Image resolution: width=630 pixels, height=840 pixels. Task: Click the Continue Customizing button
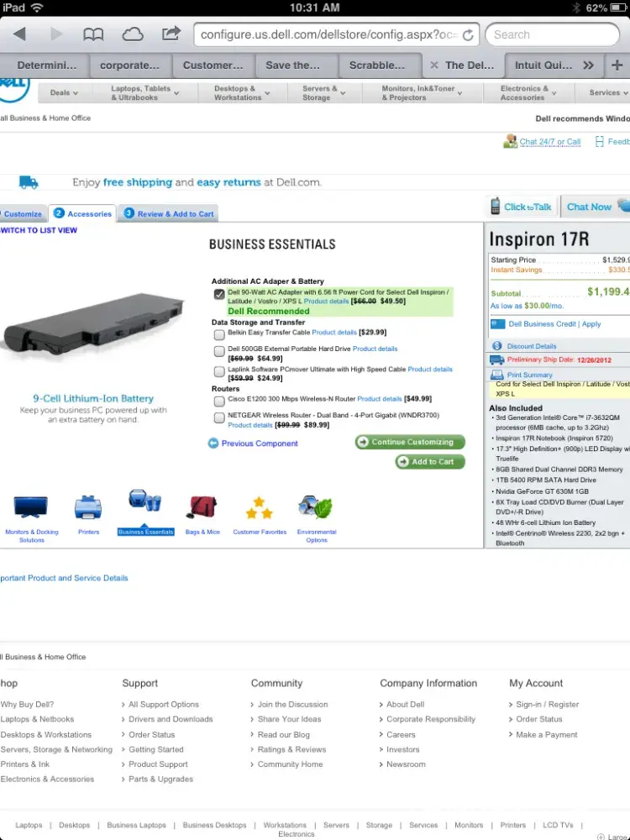410,442
